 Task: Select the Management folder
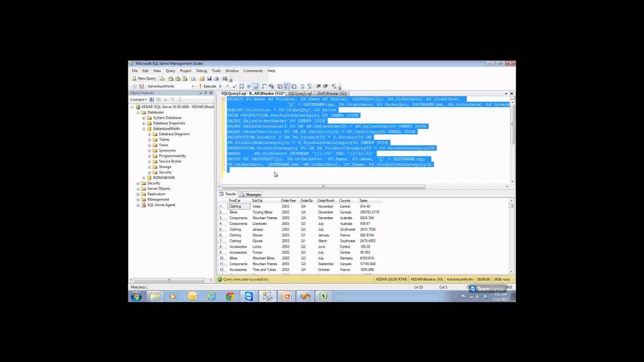[x=158, y=200]
